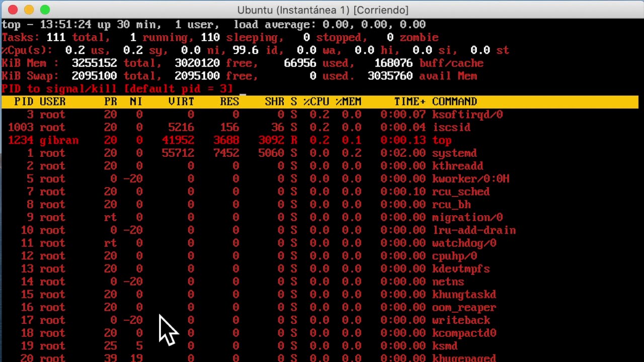
Task: Click the TIME+ column header
Action: (x=410, y=102)
